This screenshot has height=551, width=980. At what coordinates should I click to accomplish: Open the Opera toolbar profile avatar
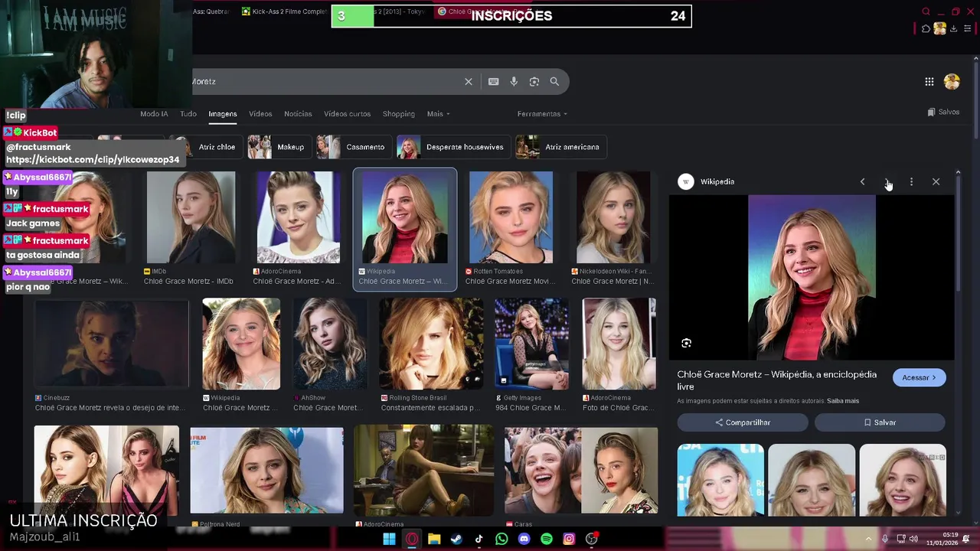coord(939,28)
